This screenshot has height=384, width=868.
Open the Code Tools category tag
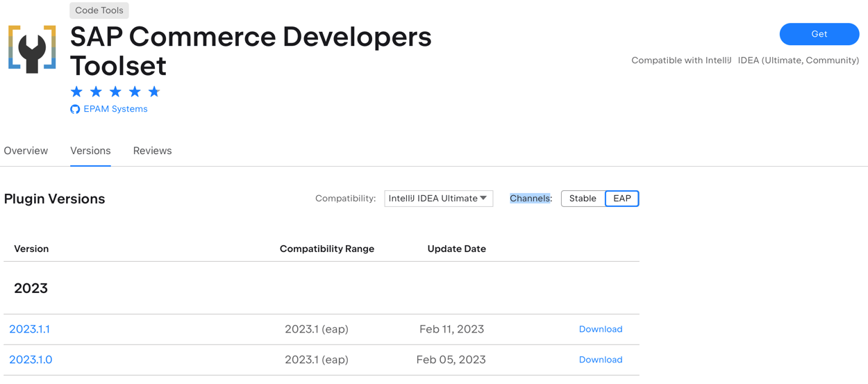point(99,10)
